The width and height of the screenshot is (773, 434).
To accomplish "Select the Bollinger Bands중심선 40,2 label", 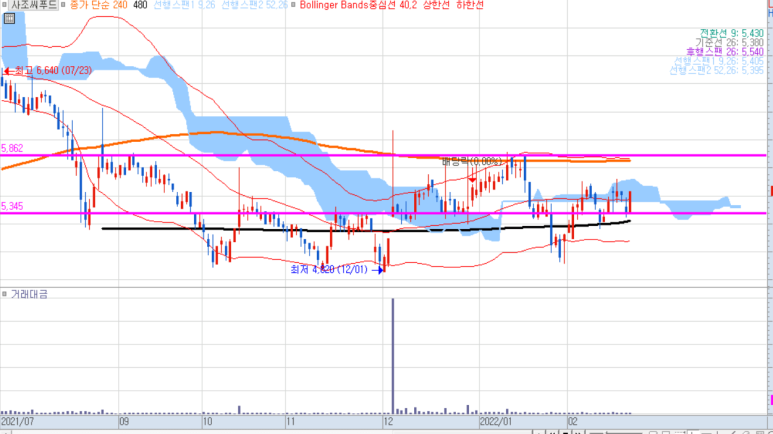I will (x=358, y=5).
